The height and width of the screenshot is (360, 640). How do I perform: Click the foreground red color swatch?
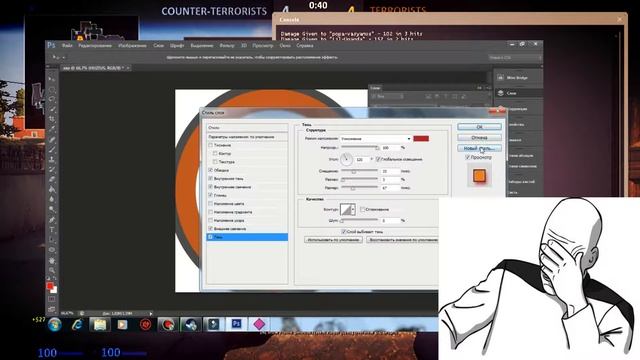pos(50,286)
